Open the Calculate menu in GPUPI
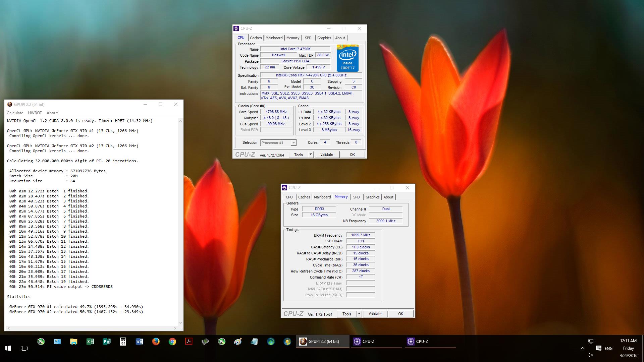 (15, 113)
